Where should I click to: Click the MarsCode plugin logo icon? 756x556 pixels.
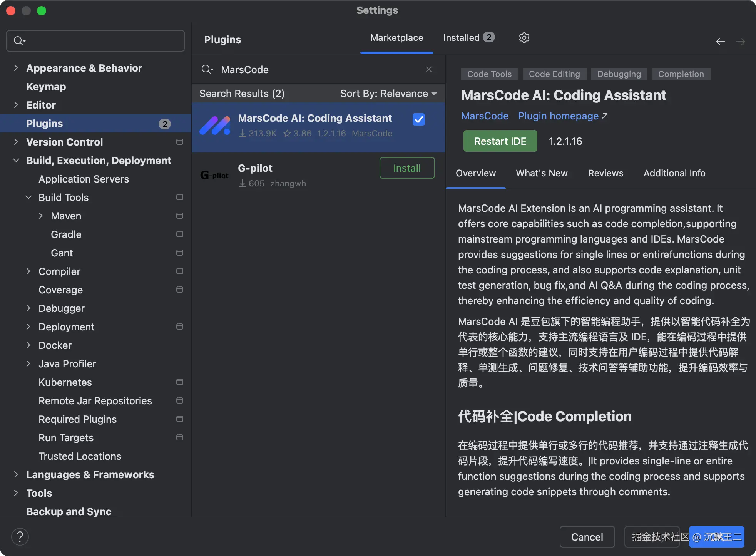coord(215,126)
